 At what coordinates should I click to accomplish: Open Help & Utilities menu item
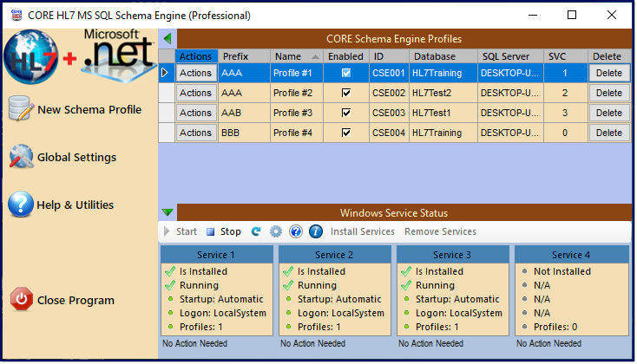click(x=76, y=205)
